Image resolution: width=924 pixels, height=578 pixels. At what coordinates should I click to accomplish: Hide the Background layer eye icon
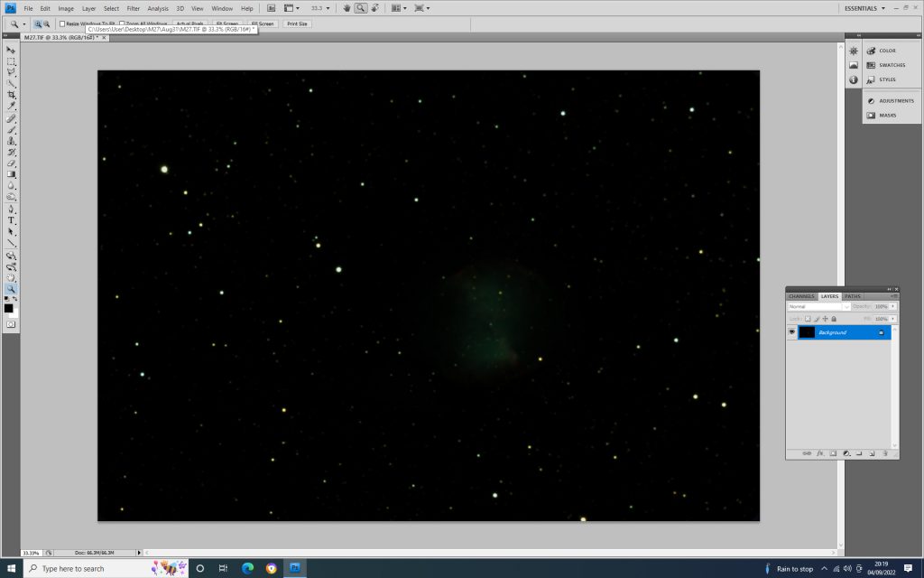[792, 332]
